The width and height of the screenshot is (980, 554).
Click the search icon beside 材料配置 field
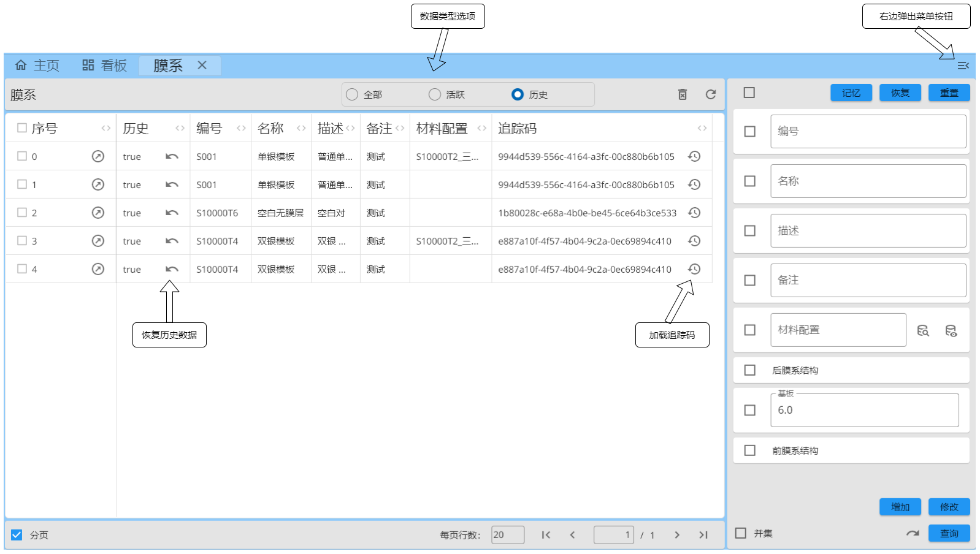(x=923, y=331)
